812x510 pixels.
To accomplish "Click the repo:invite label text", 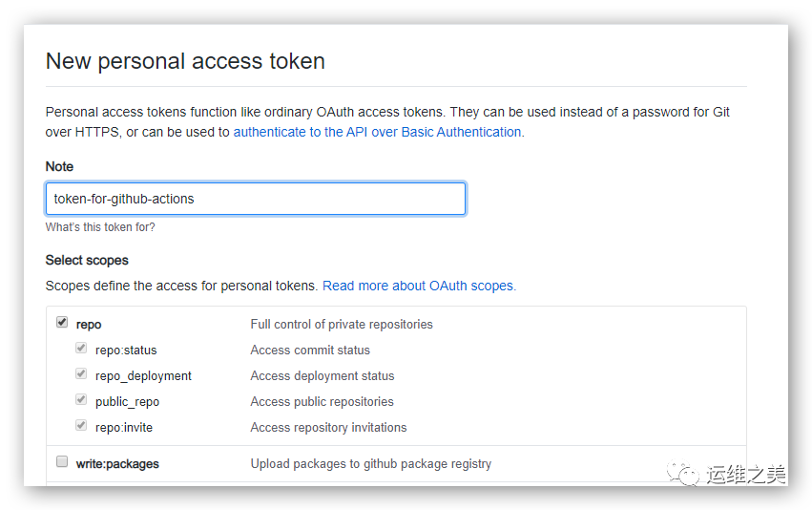I will coord(124,428).
